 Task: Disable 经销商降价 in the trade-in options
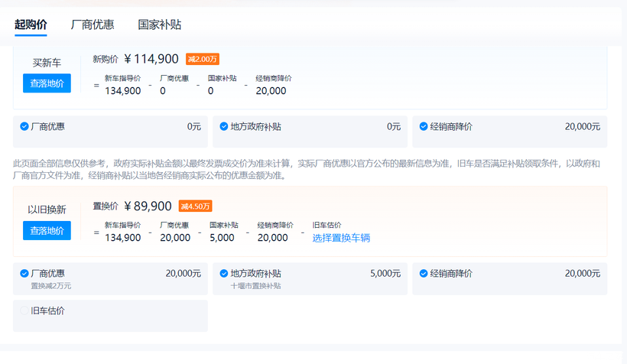coord(424,273)
